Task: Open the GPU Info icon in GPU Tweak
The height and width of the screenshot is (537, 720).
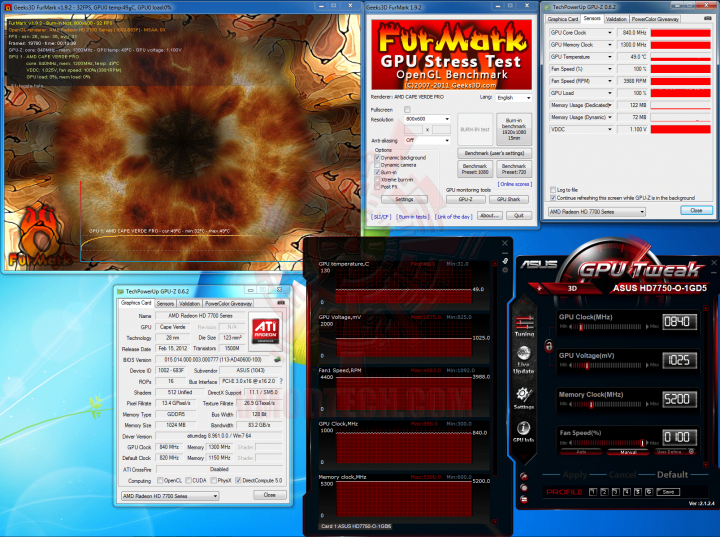Action: coord(523,431)
